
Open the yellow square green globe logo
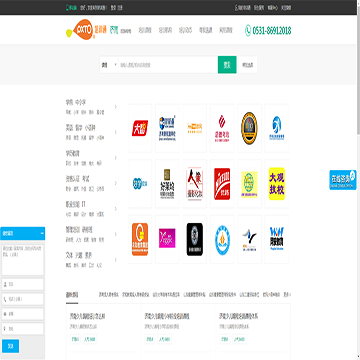[x=249, y=184]
